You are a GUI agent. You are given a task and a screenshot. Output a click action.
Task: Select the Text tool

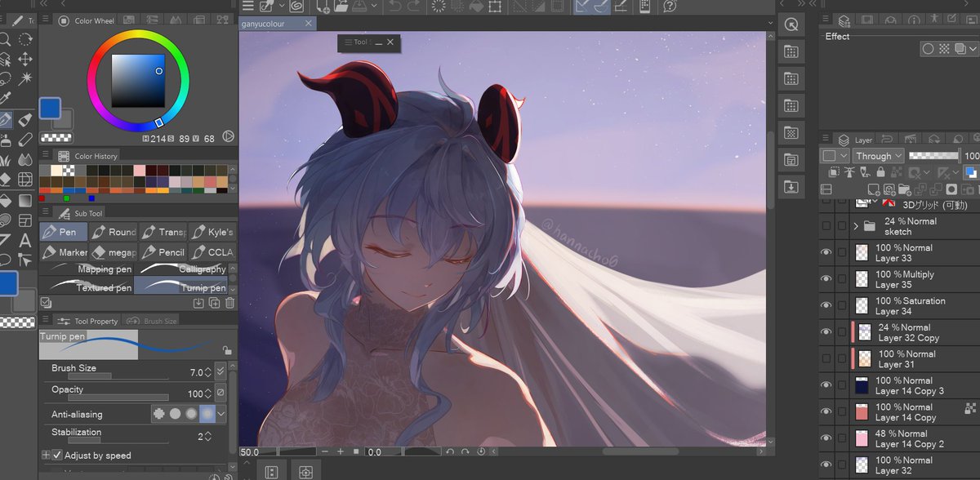(25, 240)
